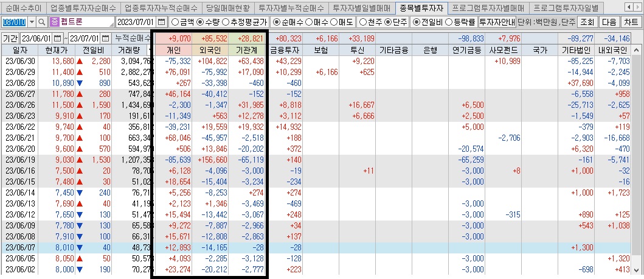Select the 종목별투자자 tab
This screenshot has width=644, height=279.
pos(421,7)
